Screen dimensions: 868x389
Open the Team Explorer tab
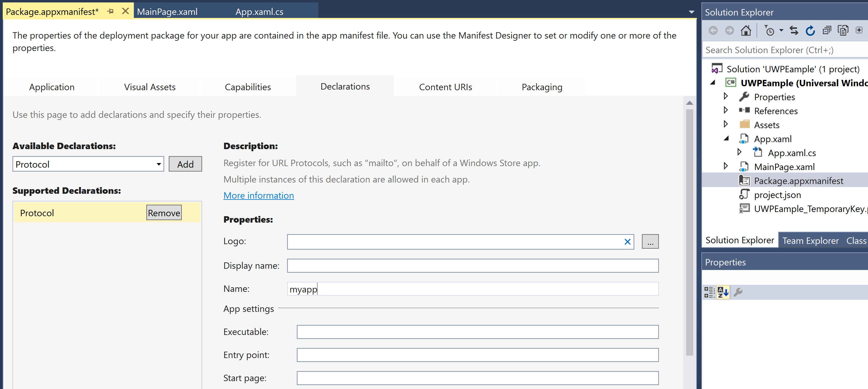tap(810, 240)
